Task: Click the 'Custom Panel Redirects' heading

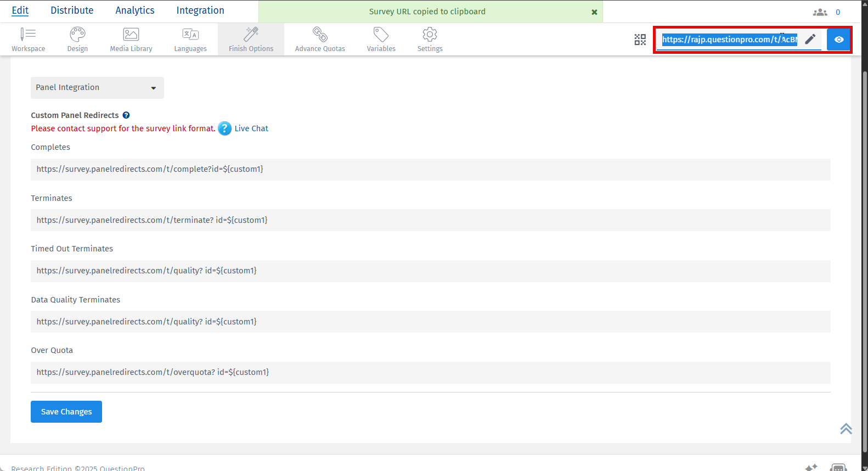Action: coord(75,115)
